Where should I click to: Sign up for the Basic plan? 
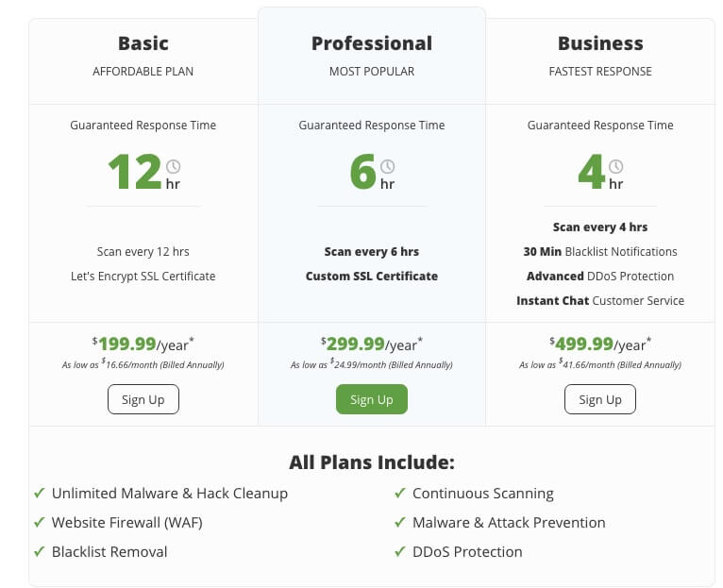[143, 399]
